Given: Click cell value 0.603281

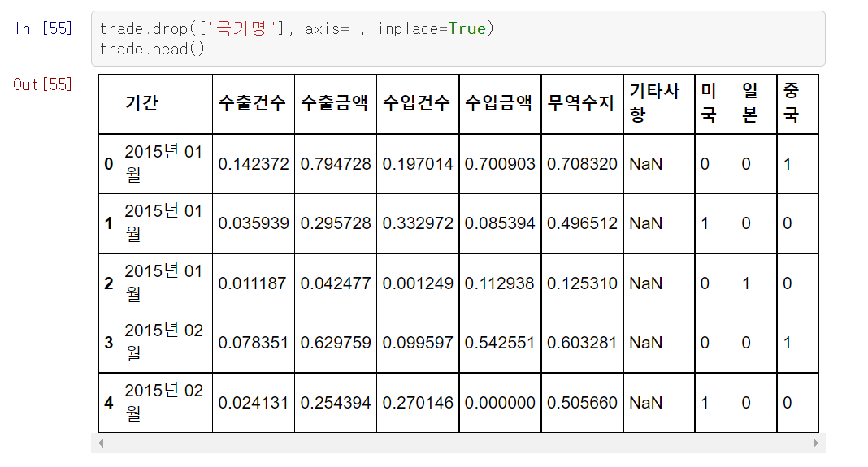Looking at the screenshot, I should point(582,343).
